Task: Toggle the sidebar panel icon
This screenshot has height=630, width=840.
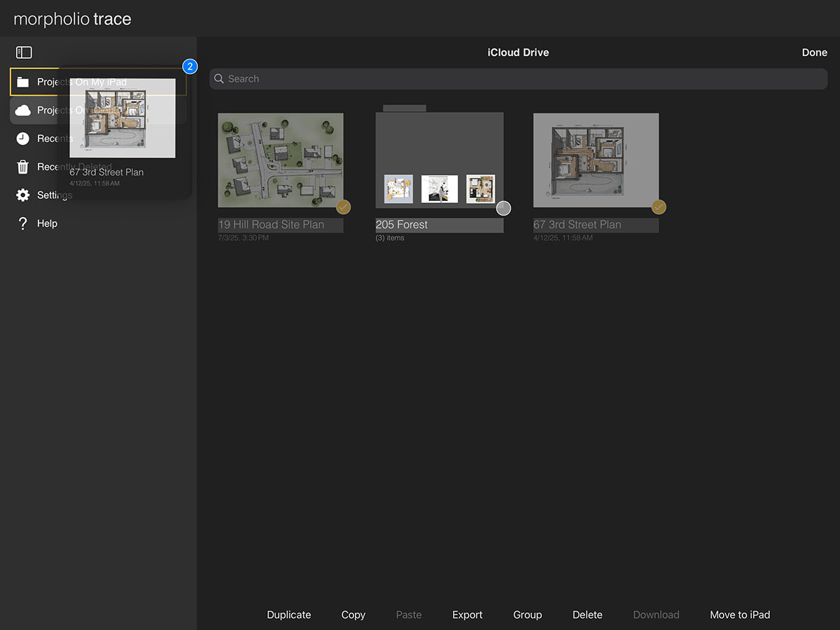Action: tap(24, 52)
